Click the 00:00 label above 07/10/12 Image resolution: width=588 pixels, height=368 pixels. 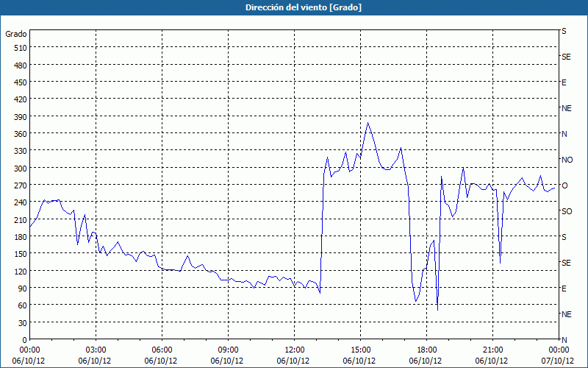coord(559,350)
